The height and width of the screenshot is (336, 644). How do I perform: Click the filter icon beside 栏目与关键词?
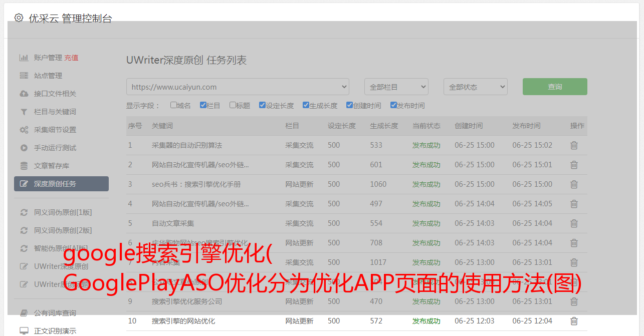coord(24,112)
